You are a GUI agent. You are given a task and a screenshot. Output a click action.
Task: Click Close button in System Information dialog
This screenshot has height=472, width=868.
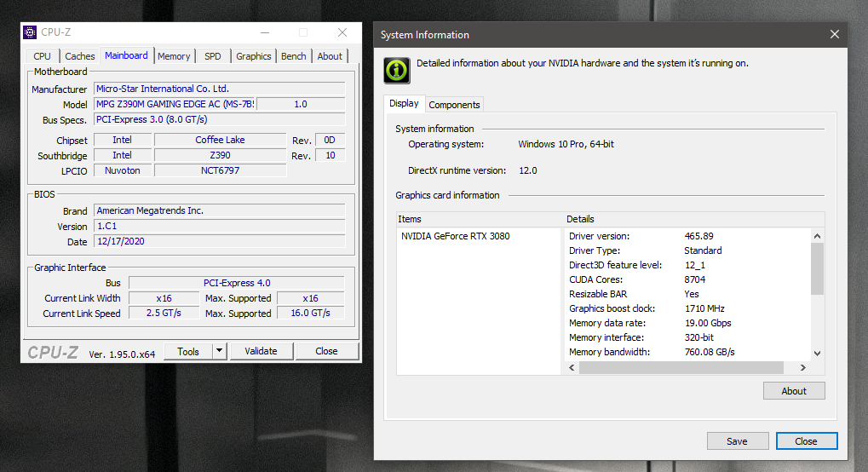807,441
